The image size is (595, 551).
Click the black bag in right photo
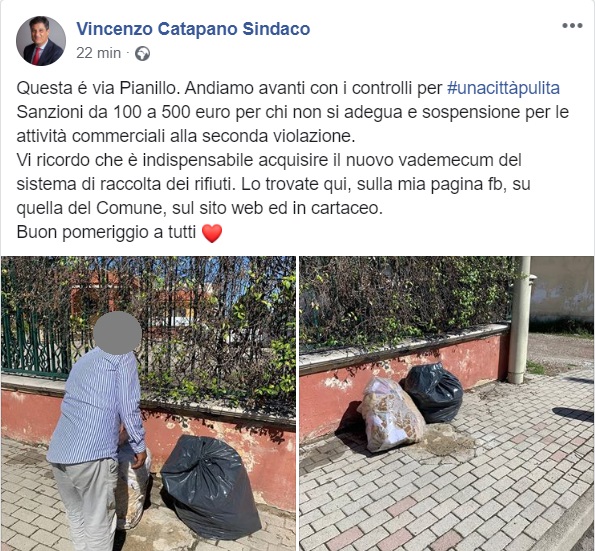434,392
